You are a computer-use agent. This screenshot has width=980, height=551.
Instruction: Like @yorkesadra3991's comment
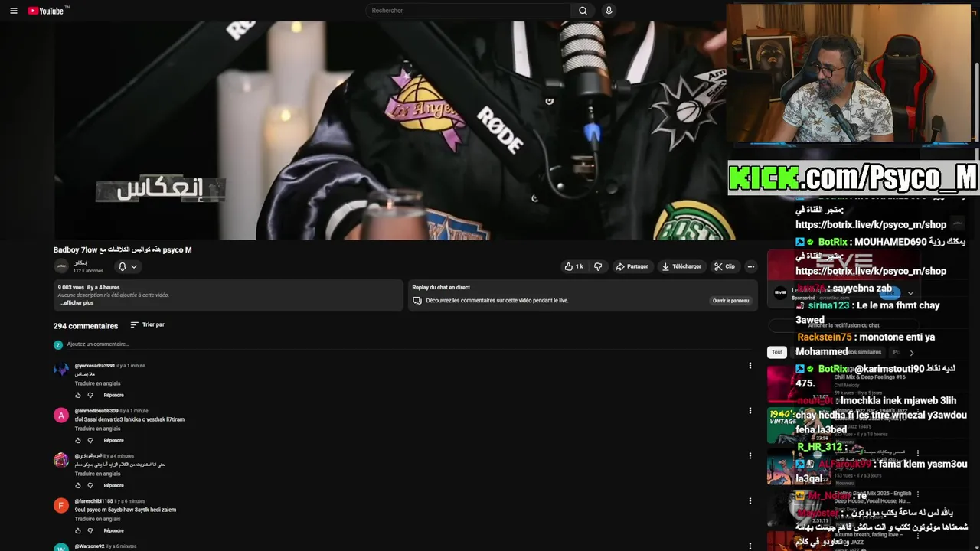coord(78,395)
